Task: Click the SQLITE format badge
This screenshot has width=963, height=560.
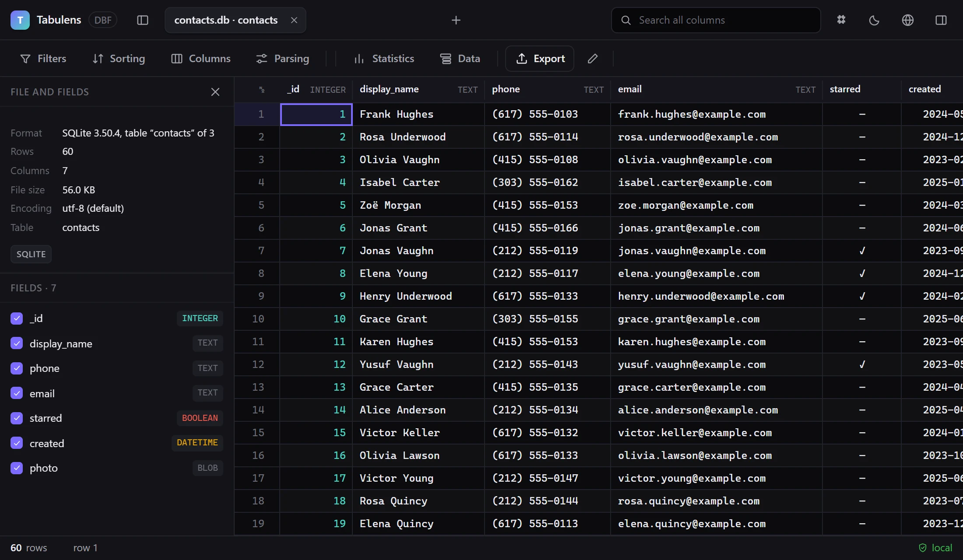Action: [x=31, y=254]
